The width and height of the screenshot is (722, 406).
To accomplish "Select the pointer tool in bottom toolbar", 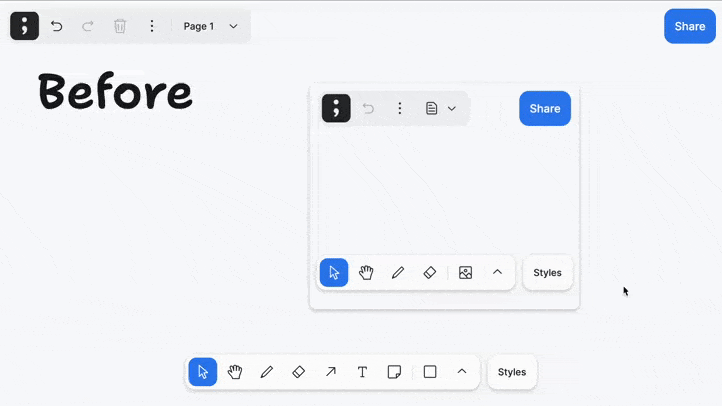I will [203, 372].
